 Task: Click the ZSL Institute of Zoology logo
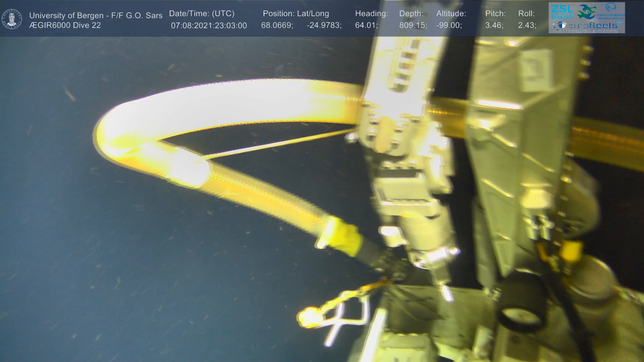point(562,12)
